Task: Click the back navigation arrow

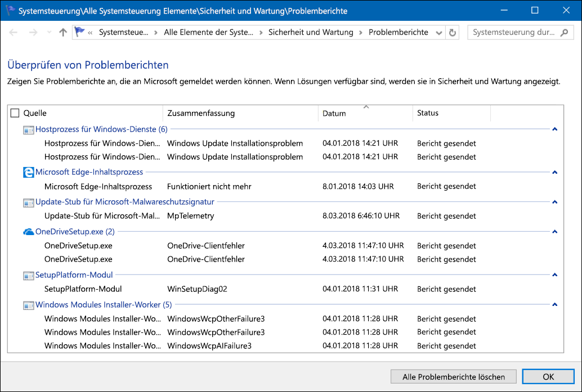Action: pos(12,32)
